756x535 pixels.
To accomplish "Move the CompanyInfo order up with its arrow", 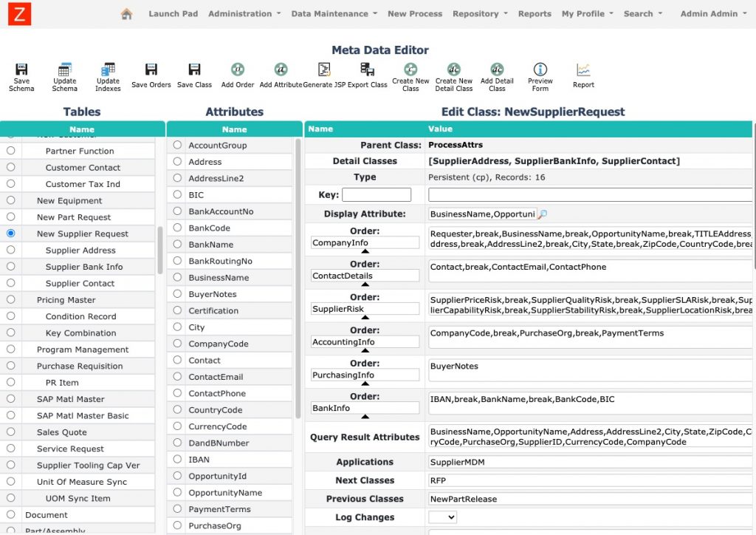I will (365, 251).
